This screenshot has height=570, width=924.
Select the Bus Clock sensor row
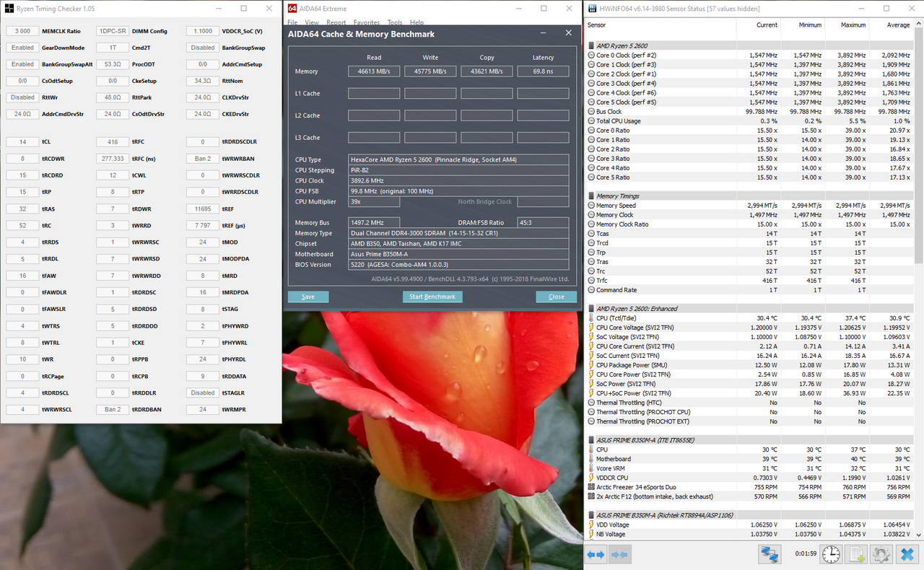749,111
